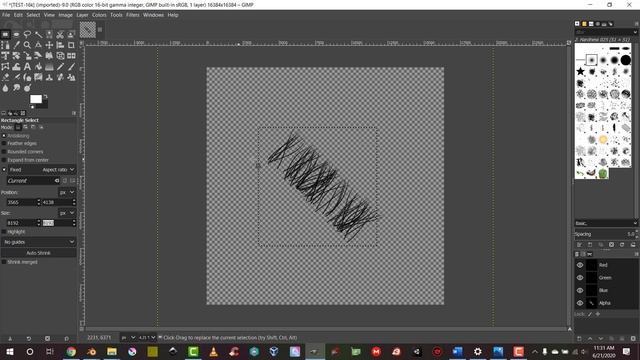
Task: Toggle the Fixed checkbox
Action: tap(4, 169)
